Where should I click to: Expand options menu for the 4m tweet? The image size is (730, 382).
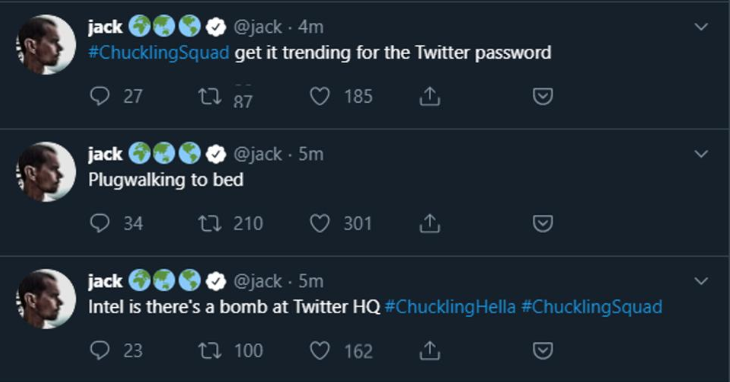click(701, 27)
